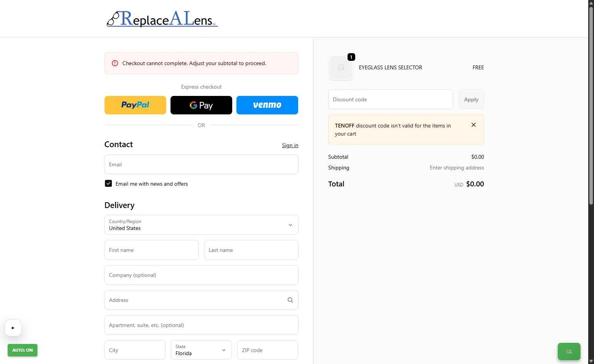Click the Apply discount button

pos(471,99)
